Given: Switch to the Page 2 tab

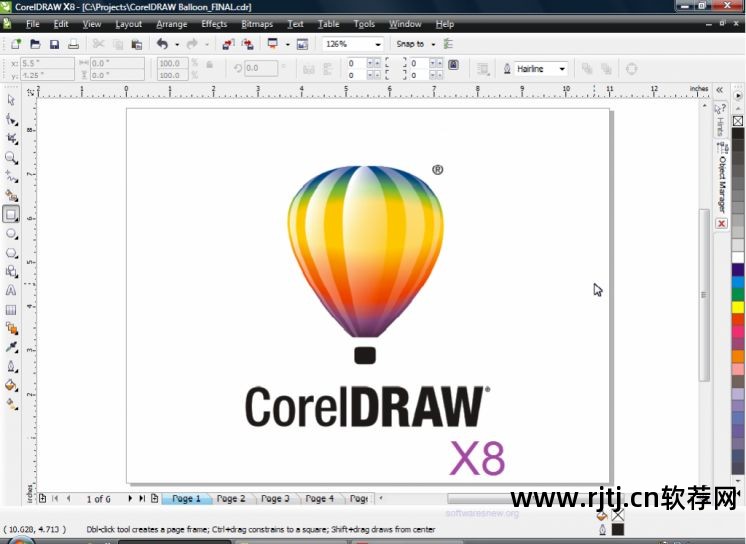Looking at the screenshot, I should coord(231,498).
